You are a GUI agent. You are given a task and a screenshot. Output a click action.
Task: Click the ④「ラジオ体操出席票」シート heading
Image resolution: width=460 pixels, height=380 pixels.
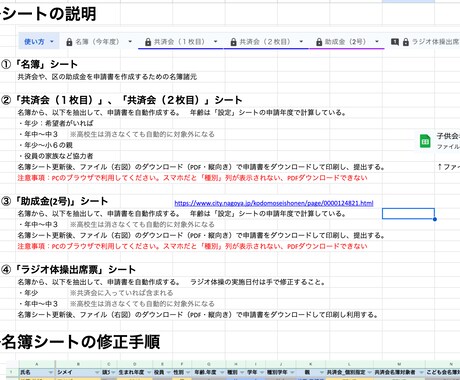[68, 270]
